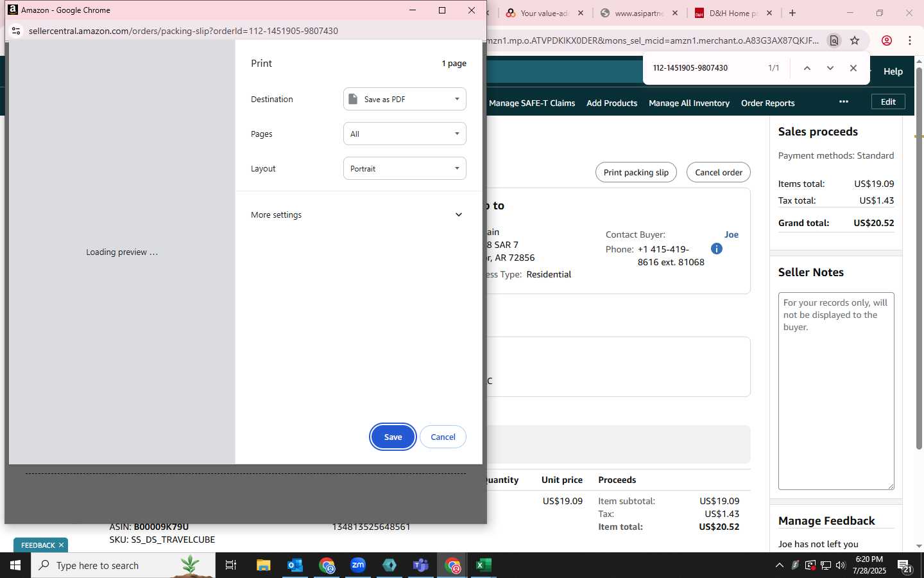Click the find bar search text field
Image resolution: width=924 pixels, height=578 pixels.
(706, 68)
